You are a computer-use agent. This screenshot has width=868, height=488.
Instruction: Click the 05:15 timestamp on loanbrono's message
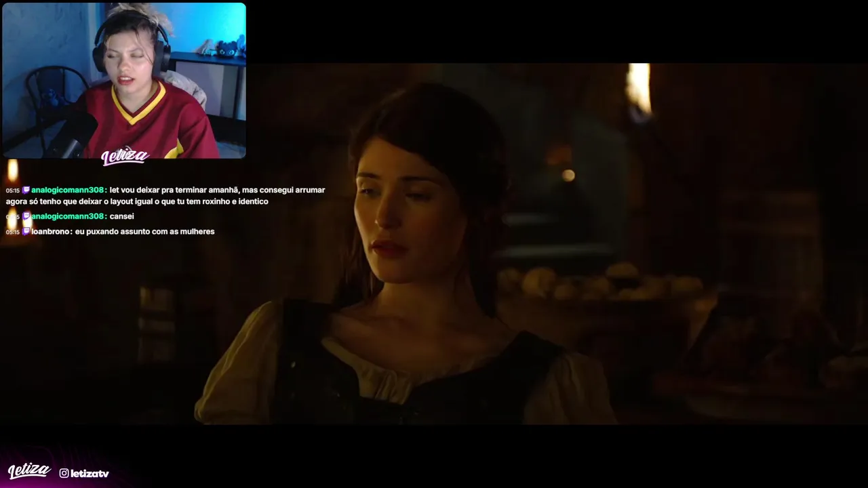coord(13,232)
